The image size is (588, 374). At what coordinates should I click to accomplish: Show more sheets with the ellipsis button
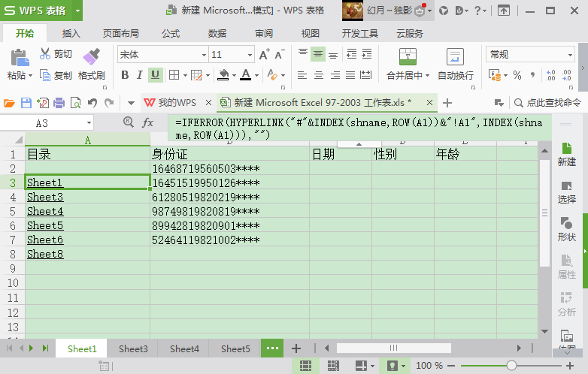click(272, 348)
